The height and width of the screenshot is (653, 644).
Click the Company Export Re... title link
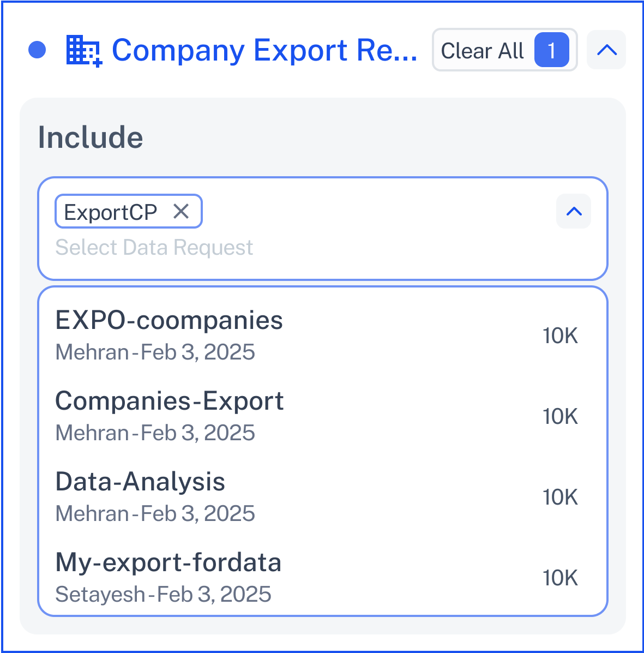coord(265,50)
